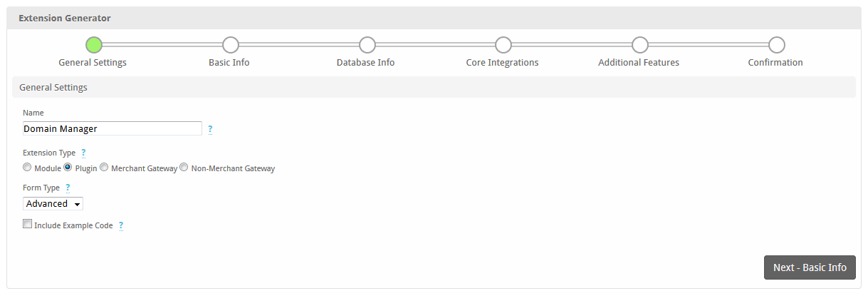The height and width of the screenshot is (296, 868).
Task: Click help icon next to Name field
Action: 210,129
